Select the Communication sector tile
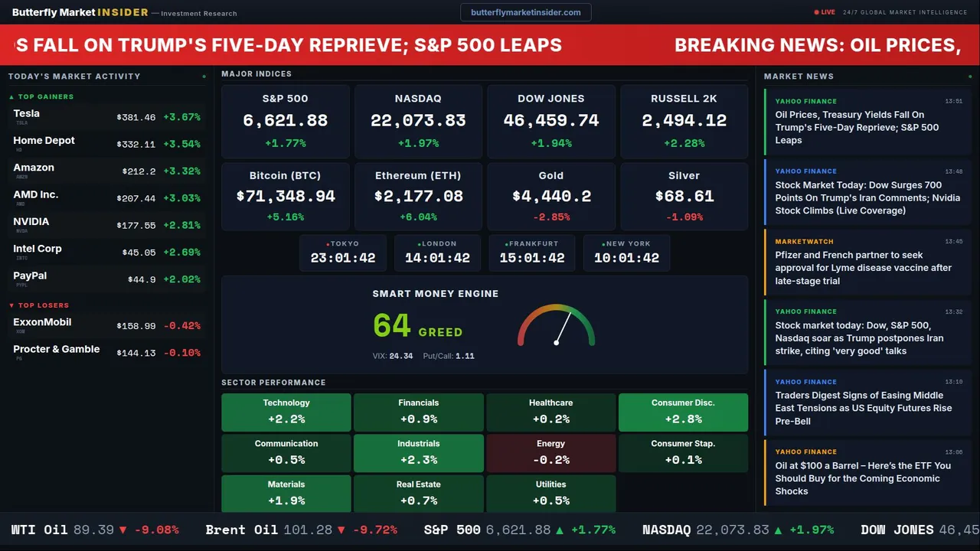 (286, 453)
